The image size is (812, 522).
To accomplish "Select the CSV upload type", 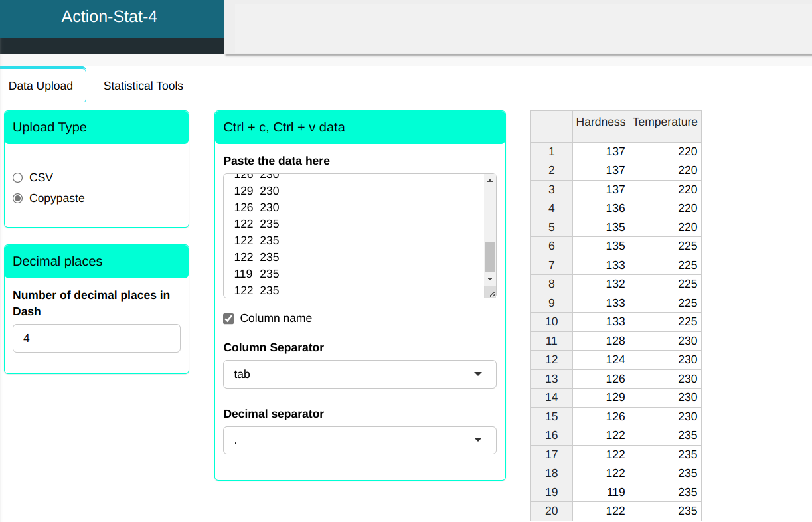I will click(18, 177).
